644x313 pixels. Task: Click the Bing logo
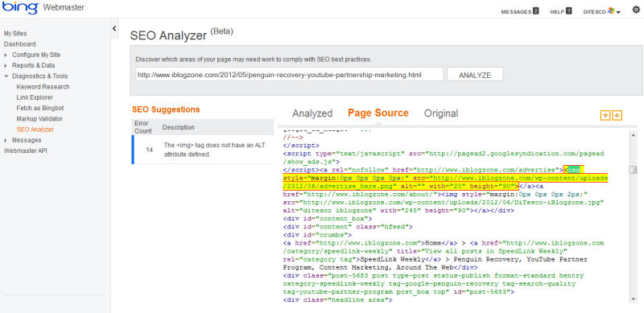(x=21, y=7)
